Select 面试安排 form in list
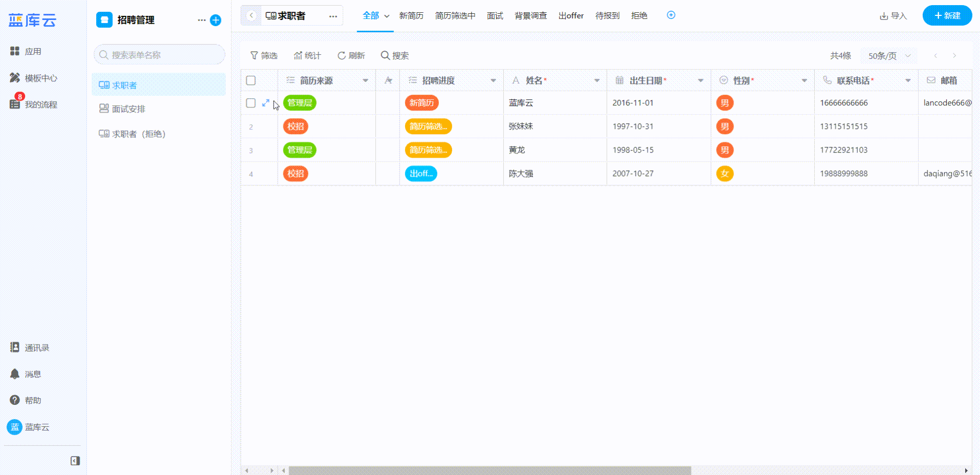Image resolution: width=980 pixels, height=475 pixels. click(x=159, y=109)
